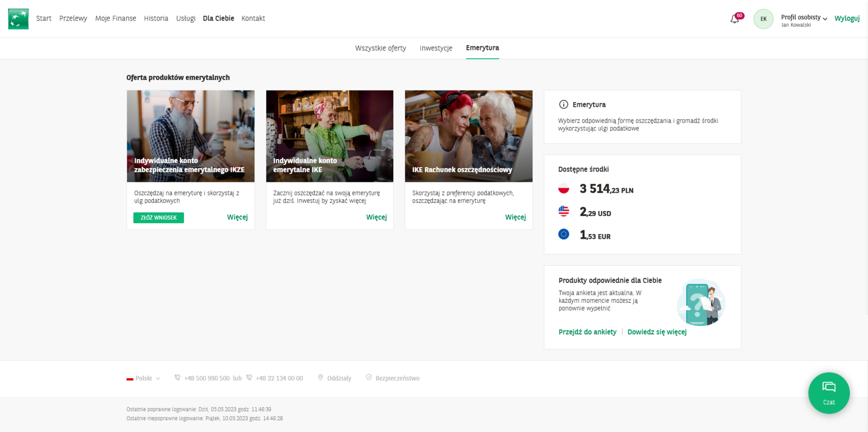The height and width of the screenshot is (432, 868).
Task: Click the info icon beside Emerytura
Action: pos(564,105)
